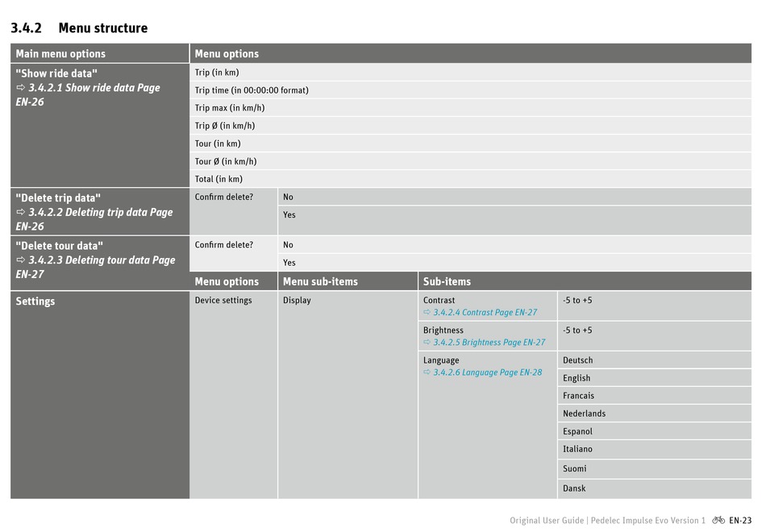
Task: Click arrow icon beside Deleting trip data reference
Action: click(x=20, y=212)
